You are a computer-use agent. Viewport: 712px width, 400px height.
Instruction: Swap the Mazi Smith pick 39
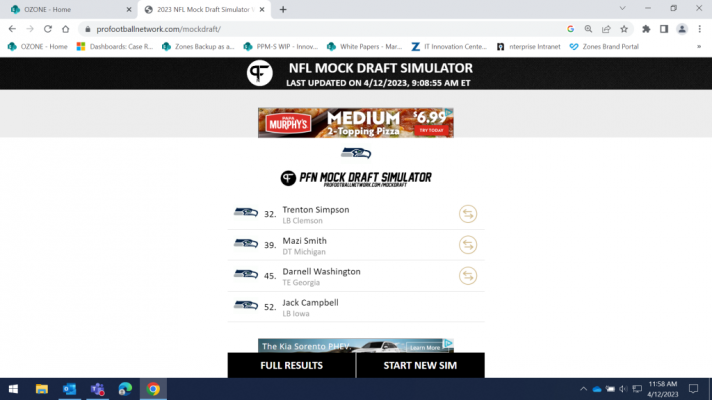(x=468, y=245)
